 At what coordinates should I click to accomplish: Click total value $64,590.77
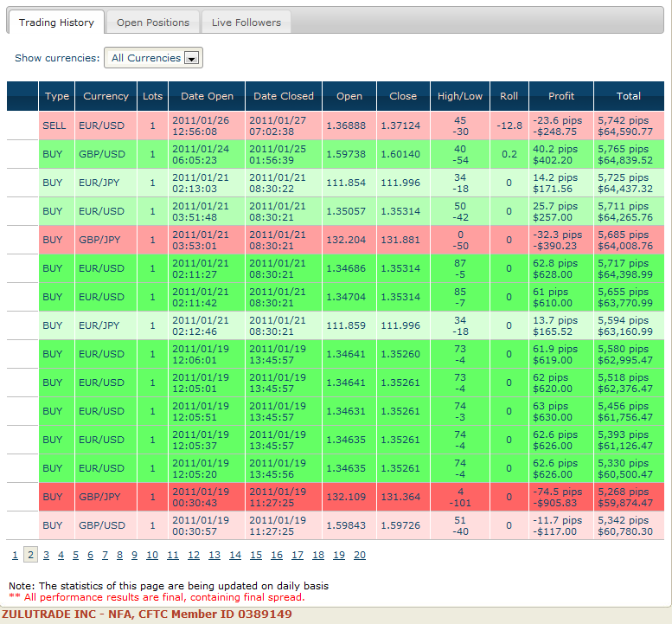(x=625, y=132)
